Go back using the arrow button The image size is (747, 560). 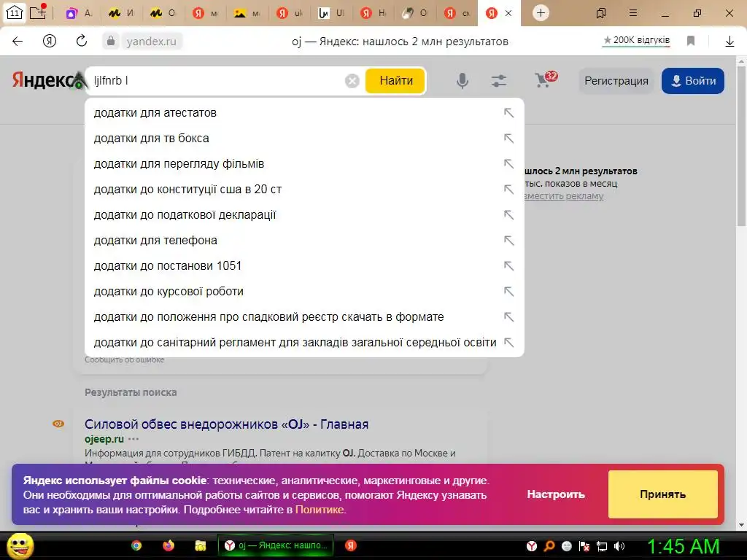[x=18, y=42]
